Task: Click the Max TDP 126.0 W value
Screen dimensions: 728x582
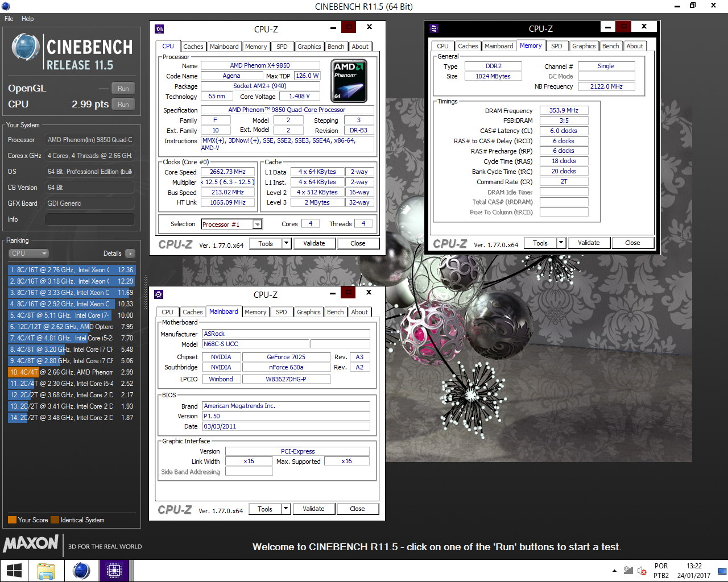Action: point(307,76)
